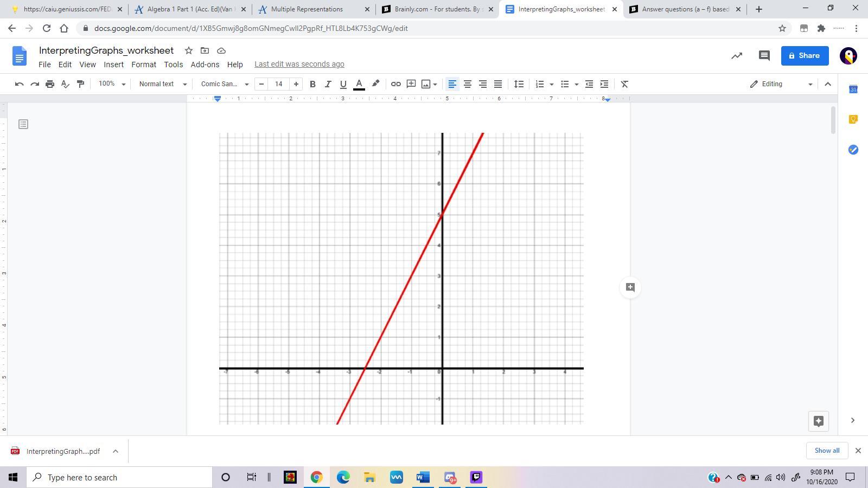Set left text alignment
The width and height of the screenshot is (868, 488).
pyautogui.click(x=452, y=84)
